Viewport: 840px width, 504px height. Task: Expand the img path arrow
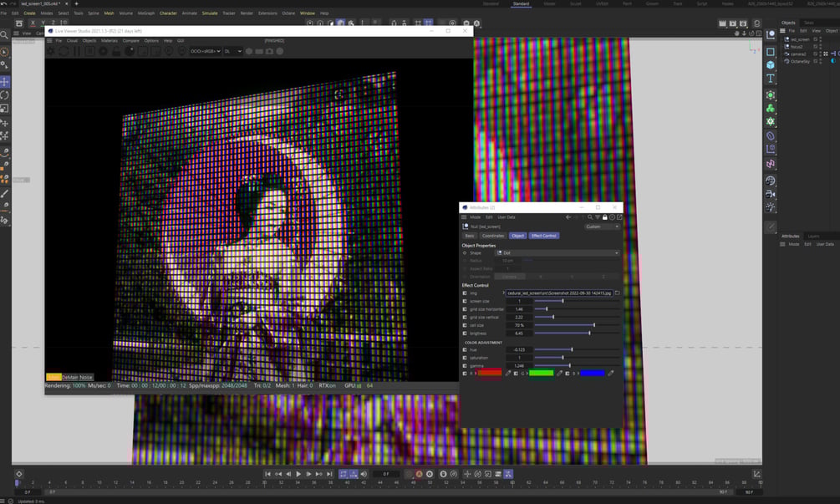click(x=503, y=293)
